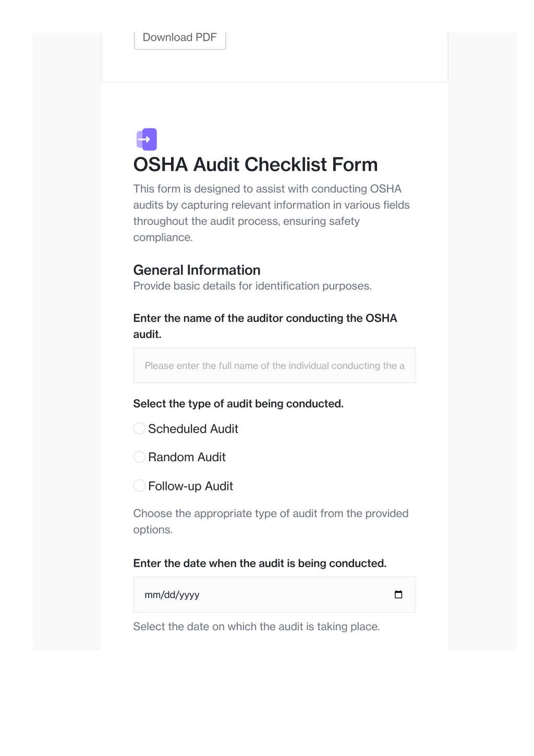Select the year segment of the date

pos(189,595)
